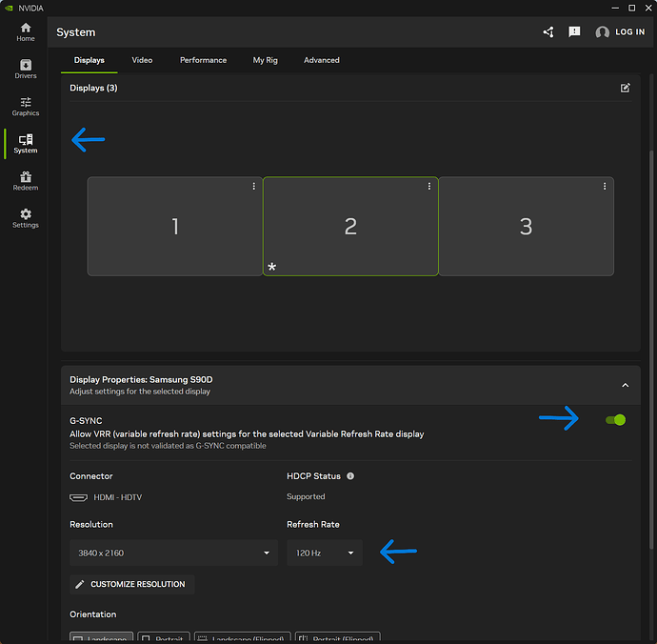Click the 'Displays (3)' heading text
Image resolution: width=657 pixels, height=644 pixels.
[93, 88]
